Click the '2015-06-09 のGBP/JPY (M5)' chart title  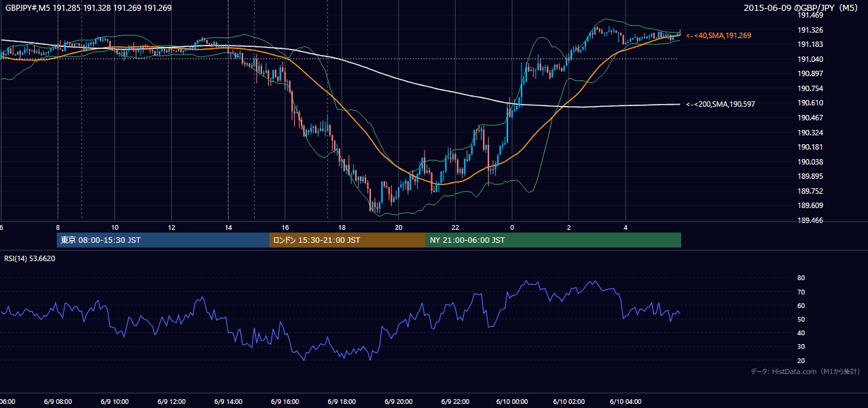802,8
